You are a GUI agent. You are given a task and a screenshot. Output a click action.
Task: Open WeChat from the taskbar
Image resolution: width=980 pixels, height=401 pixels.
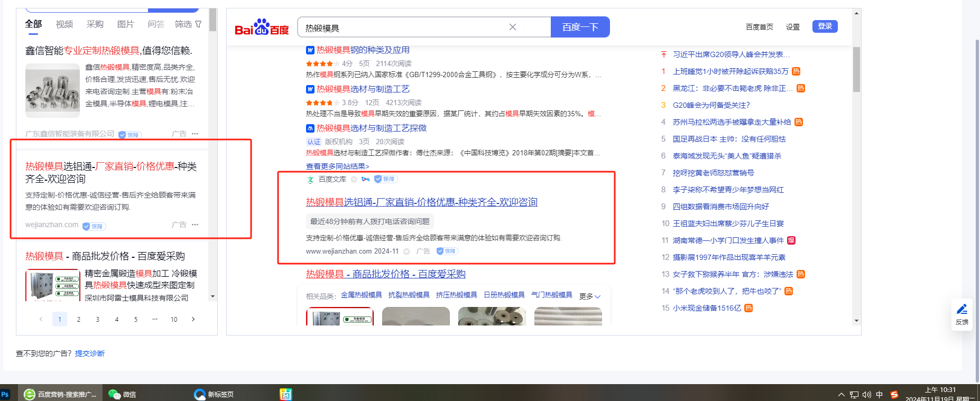tap(122, 394)
